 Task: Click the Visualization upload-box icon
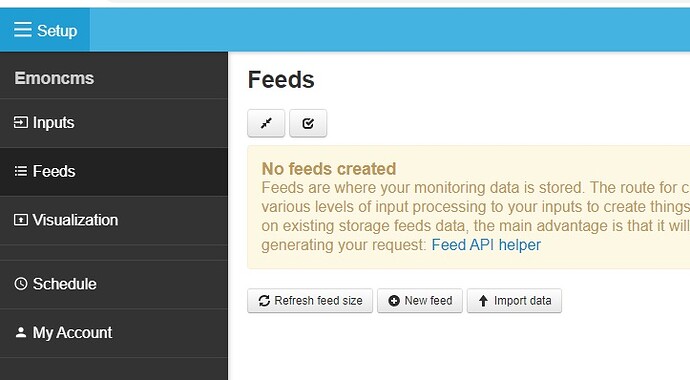[x=21, y=220]
